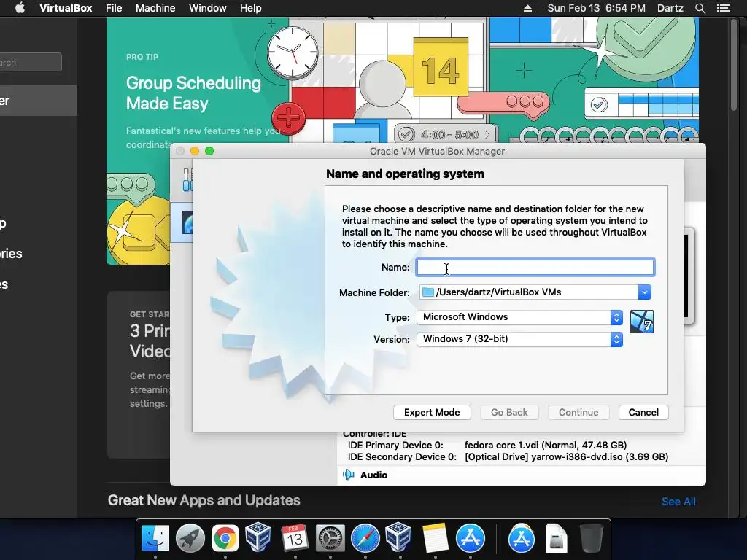Click the Great New Apps and Updates heading
Image resolution: width=747 pixels, height=560 pixels.
click(x=204, y=500)
